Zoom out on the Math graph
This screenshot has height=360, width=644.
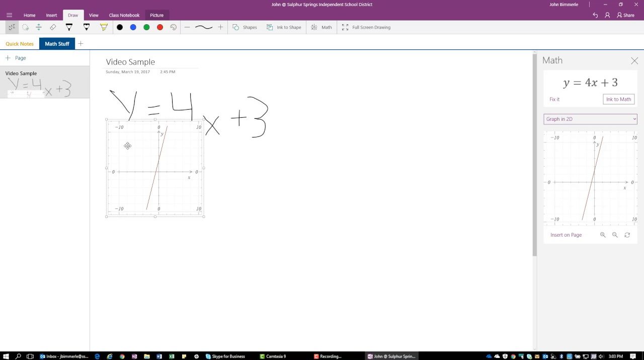[x=615, y=235]
